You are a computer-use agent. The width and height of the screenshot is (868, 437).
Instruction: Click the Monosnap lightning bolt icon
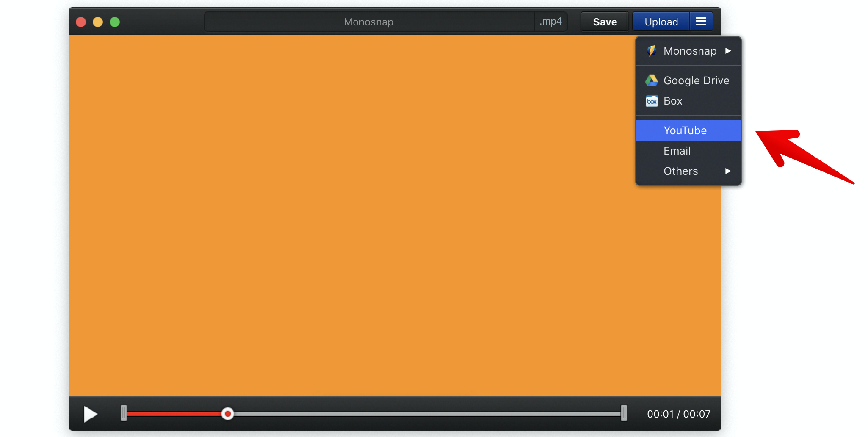[652, 51]
